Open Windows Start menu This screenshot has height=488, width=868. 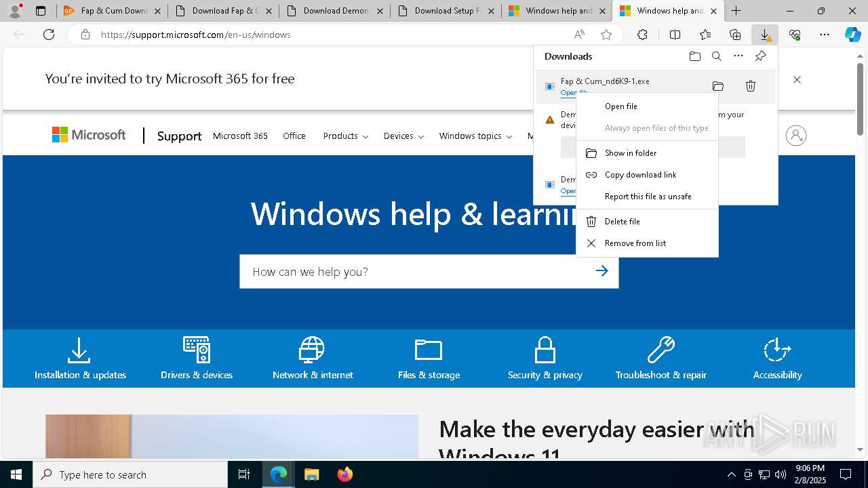(16, 474)
